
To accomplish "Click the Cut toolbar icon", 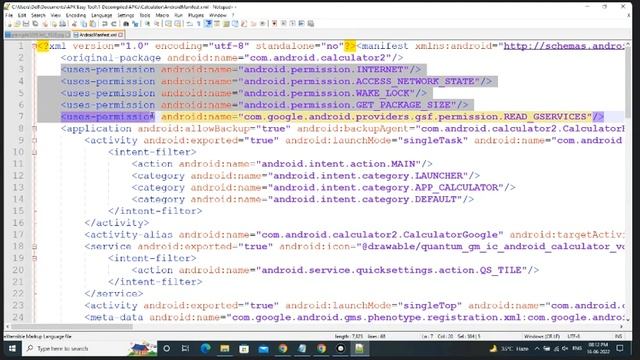I will coord(74,24).
